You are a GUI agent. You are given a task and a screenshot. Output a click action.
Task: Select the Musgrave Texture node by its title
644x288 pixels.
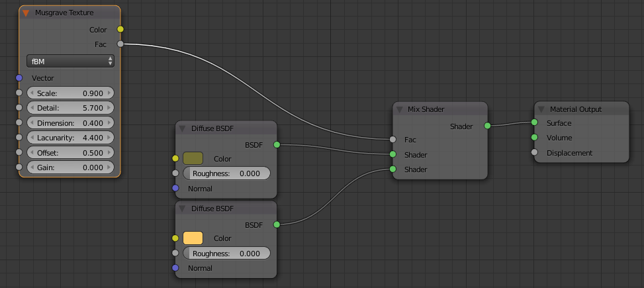(64, 13)
